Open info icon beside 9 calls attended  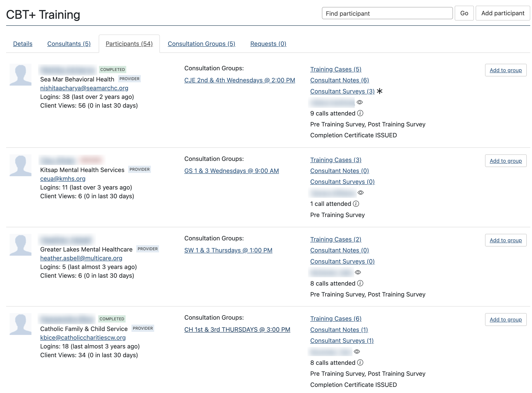(x=360, y=113)
